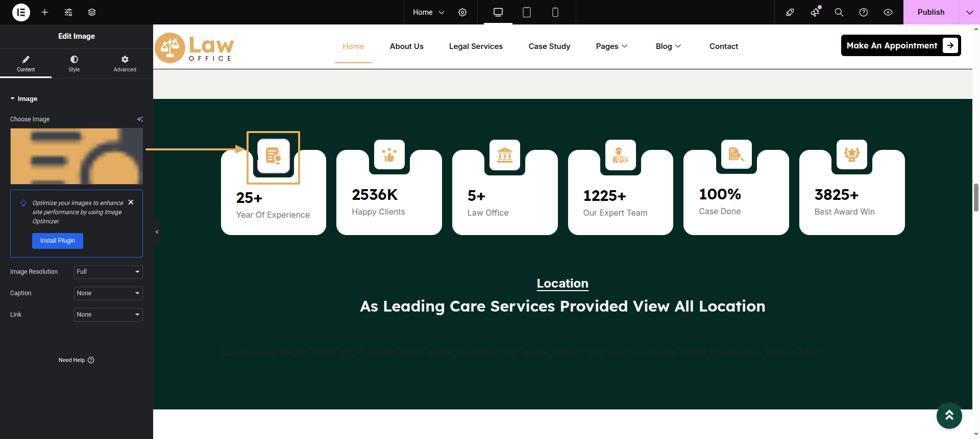Switch to the Style tab
Image resolution: width=980 pixels, height=439 pixels.
pos(74,63)
